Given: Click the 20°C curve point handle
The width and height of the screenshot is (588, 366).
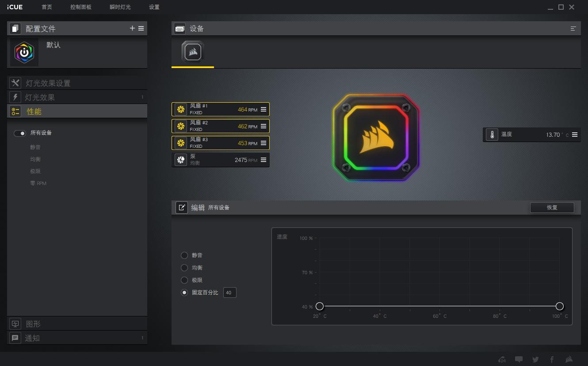Looking at the screenshot, I should click(x=320, y=306).
